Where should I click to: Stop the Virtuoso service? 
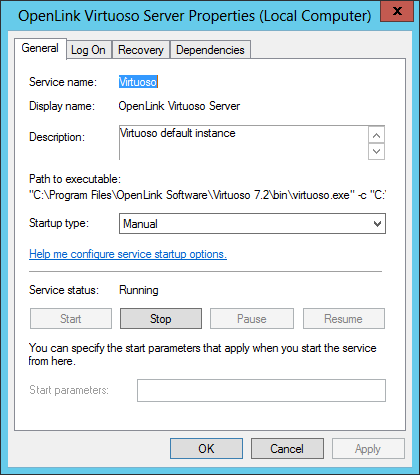pyautogui.click(x=161, y=319)
